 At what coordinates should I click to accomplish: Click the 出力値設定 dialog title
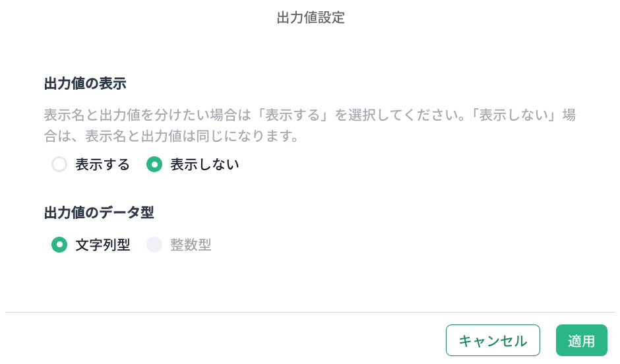point(310,18)
